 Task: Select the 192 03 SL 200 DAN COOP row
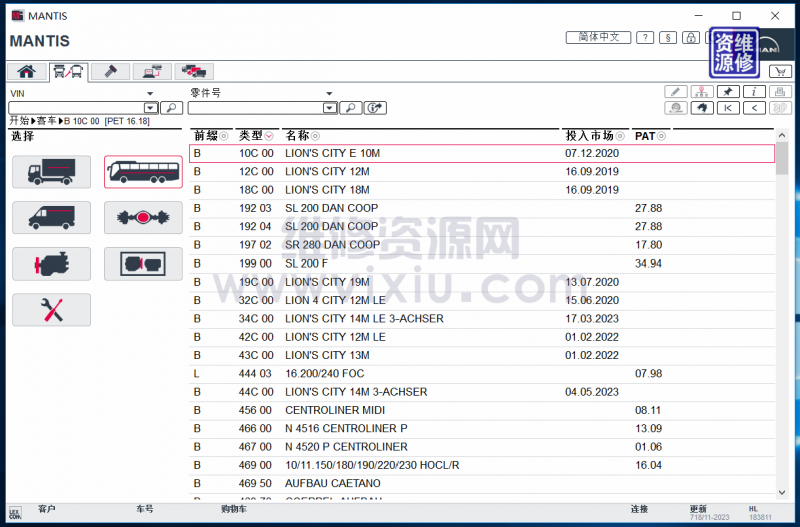(x=482, y=209)
